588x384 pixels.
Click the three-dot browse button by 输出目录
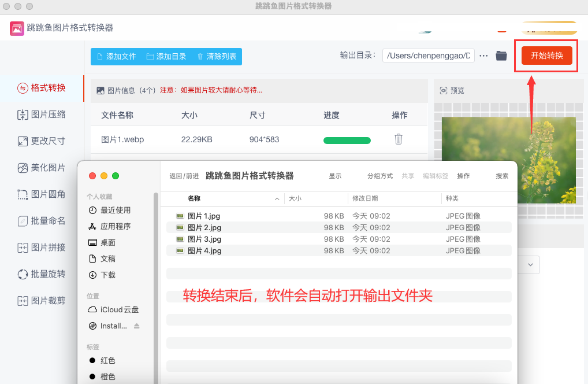point(483,56)
